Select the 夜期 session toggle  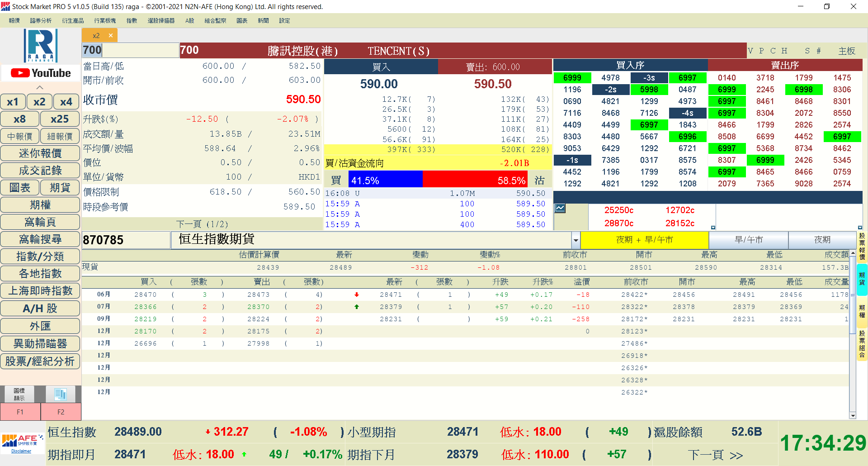tap(822, 240)
